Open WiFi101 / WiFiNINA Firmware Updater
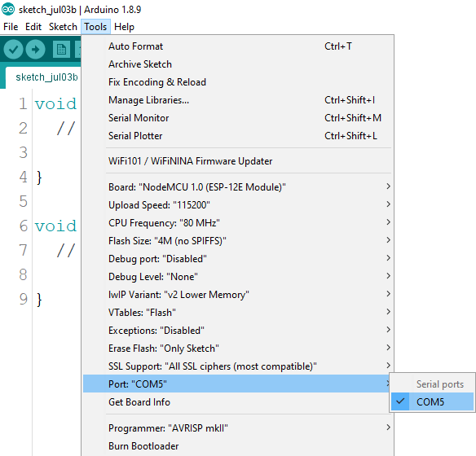 238,160
